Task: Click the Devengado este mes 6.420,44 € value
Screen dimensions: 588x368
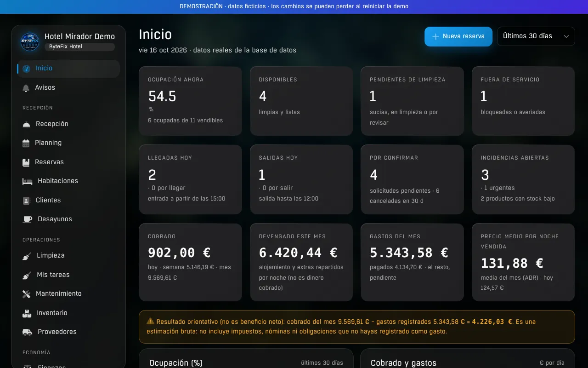Action: (298, 253)
